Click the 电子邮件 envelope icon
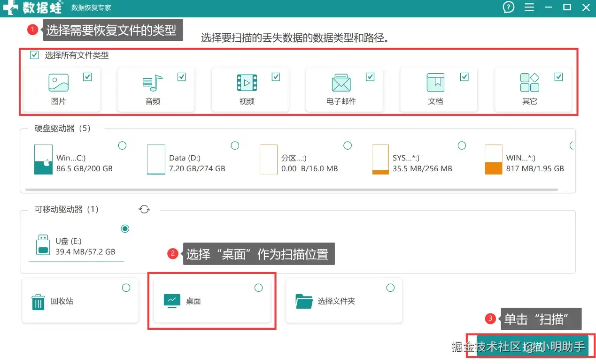 [341, 83]
